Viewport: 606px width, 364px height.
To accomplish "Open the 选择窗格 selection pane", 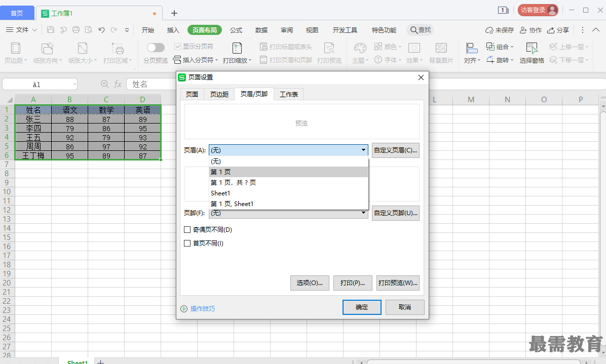I will 532,53.
